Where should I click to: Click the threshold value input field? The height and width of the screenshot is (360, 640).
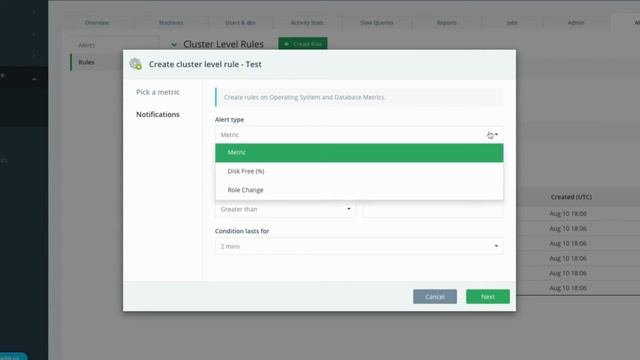click(x=432, y=209)
